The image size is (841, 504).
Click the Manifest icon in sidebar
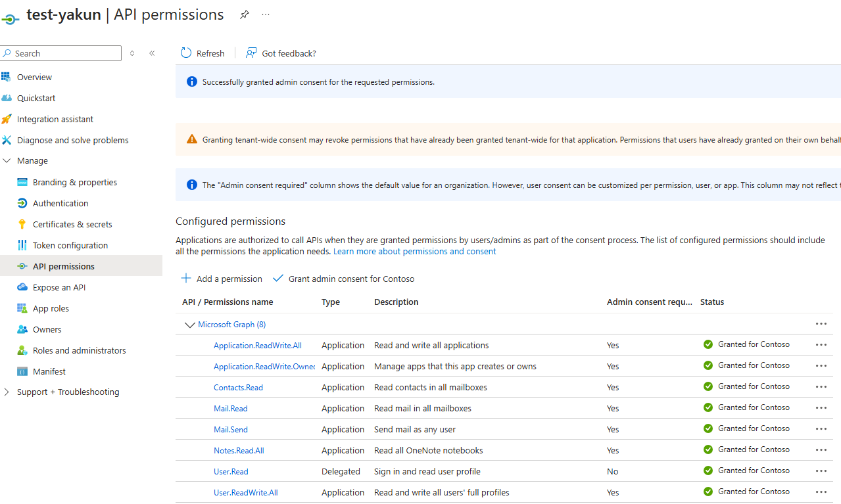click(22, 371)
